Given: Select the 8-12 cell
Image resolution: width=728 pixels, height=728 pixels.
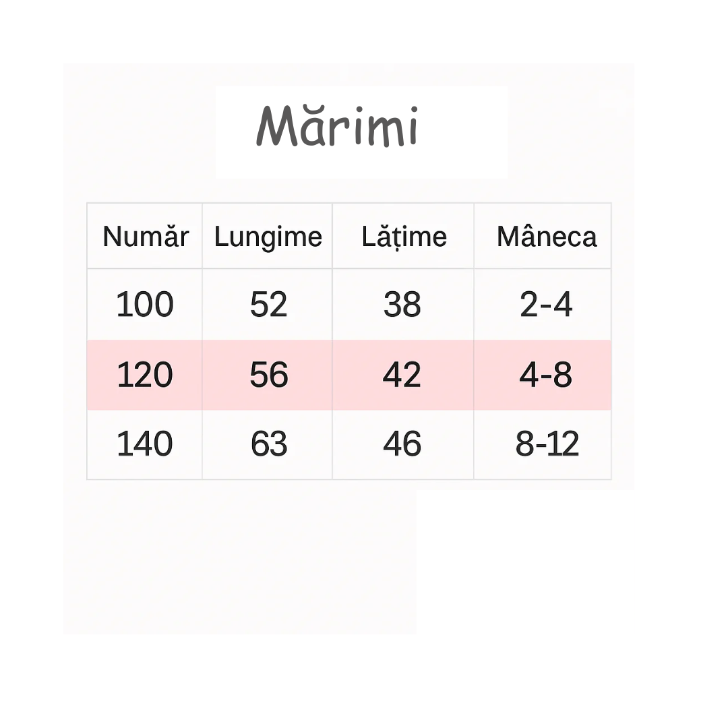Looking at the screenshot, I should (x=547, y=444).
